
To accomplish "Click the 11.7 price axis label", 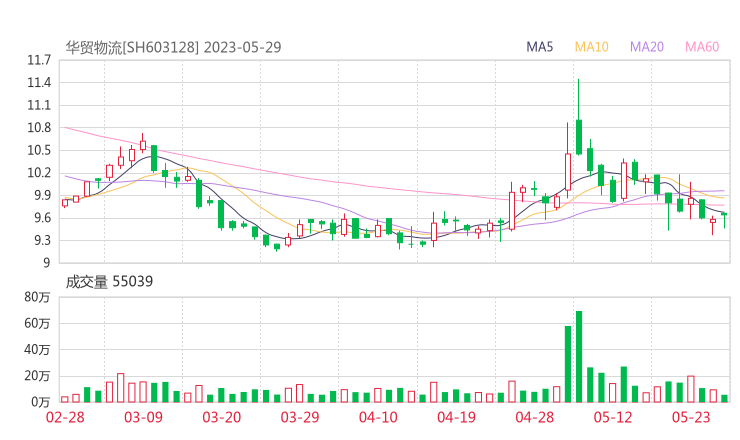I will click(39, 60).
